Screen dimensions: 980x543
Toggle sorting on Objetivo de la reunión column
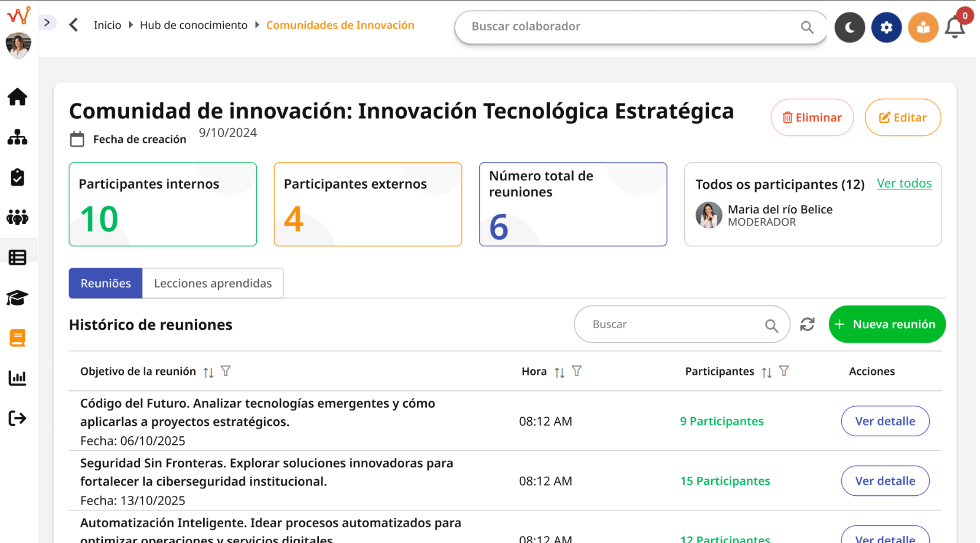click(208, 372)
